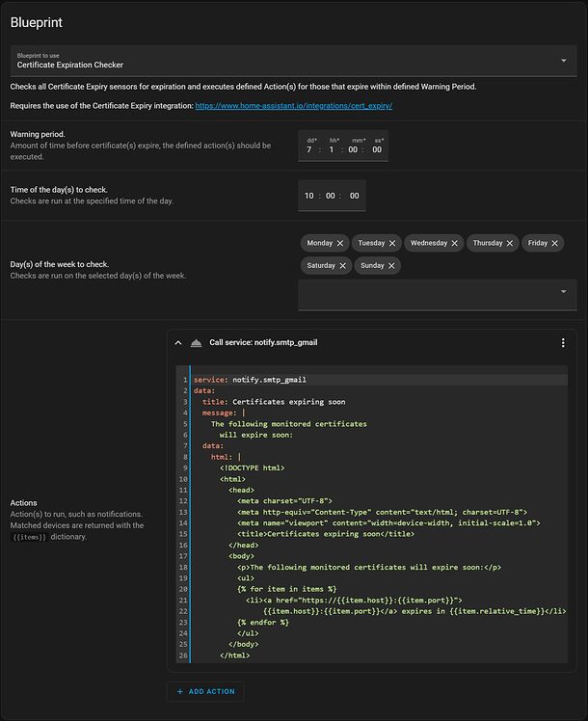This screenshot has height=721, width=588.
Task: Click the check time minutes field
Action: [x=331, y=196]
